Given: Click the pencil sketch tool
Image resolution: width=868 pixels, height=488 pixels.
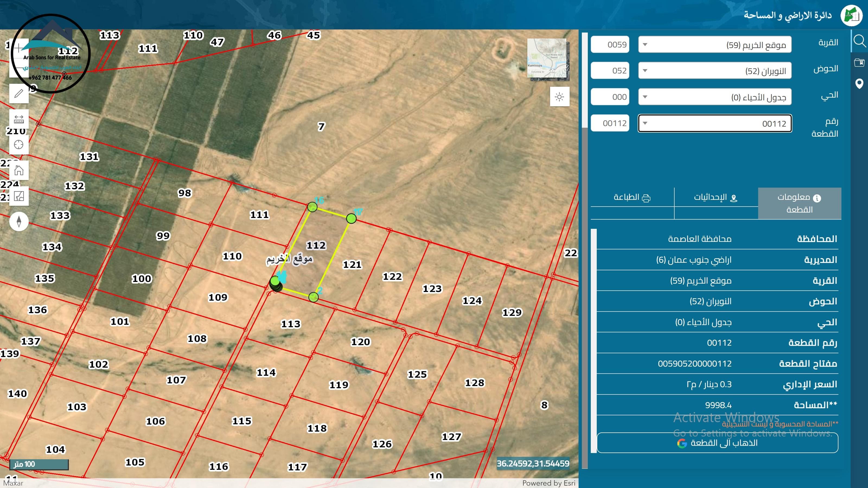Looking at the screenshot, I should (19, 93).
